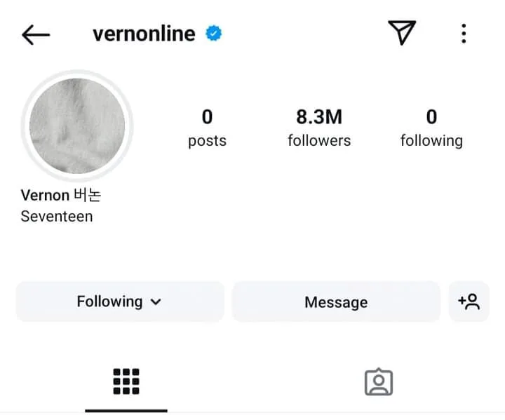Switch to the grid posts tab
This screenshot has width=505, height=420.
point(126,381)
